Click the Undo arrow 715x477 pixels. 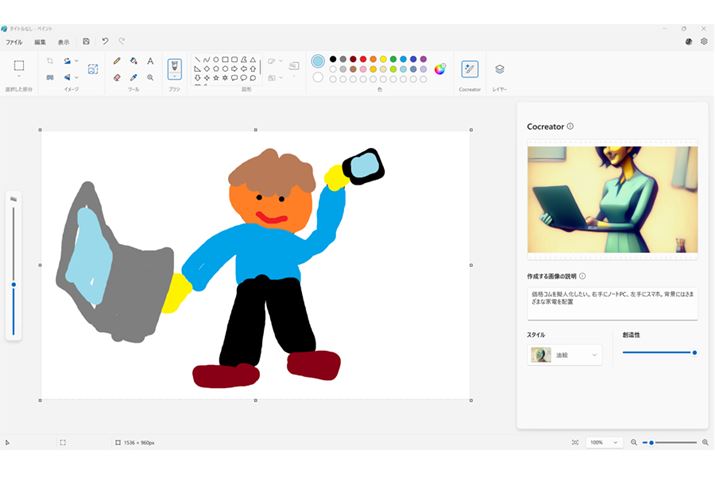105,42
